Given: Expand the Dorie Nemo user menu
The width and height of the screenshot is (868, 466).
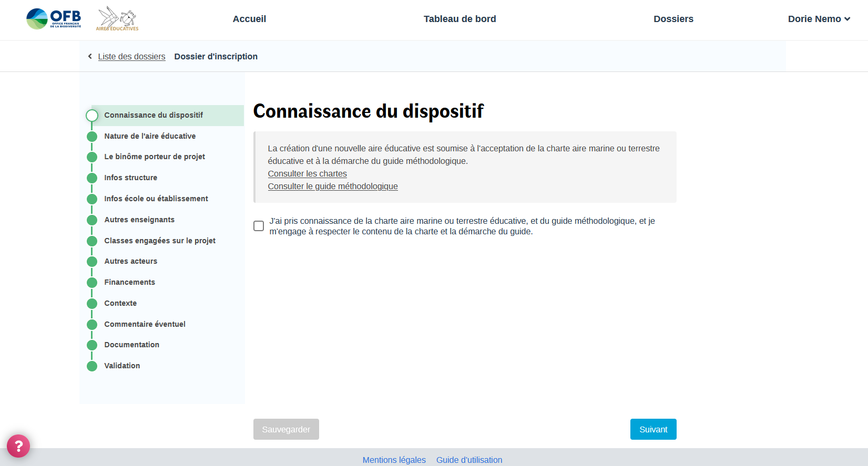Looking at the screenshot, I should coord(819,19).
